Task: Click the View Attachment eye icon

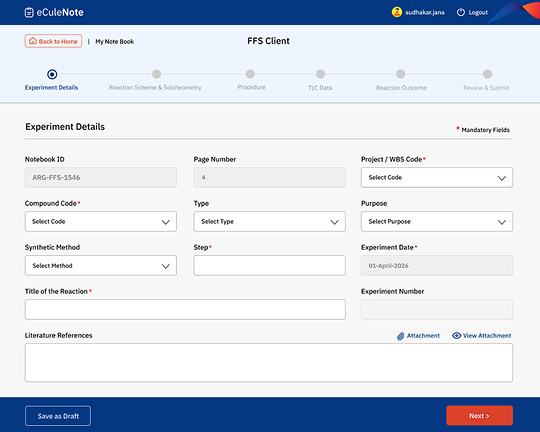Action: 456,336
